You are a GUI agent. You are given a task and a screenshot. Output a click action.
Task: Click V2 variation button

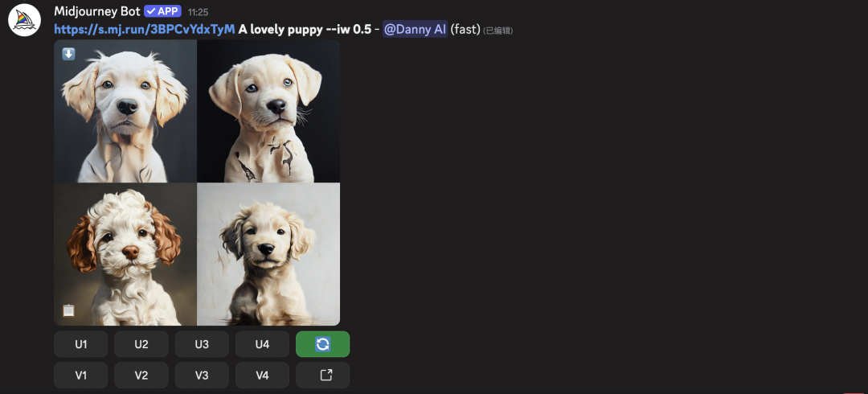[141, 376]
